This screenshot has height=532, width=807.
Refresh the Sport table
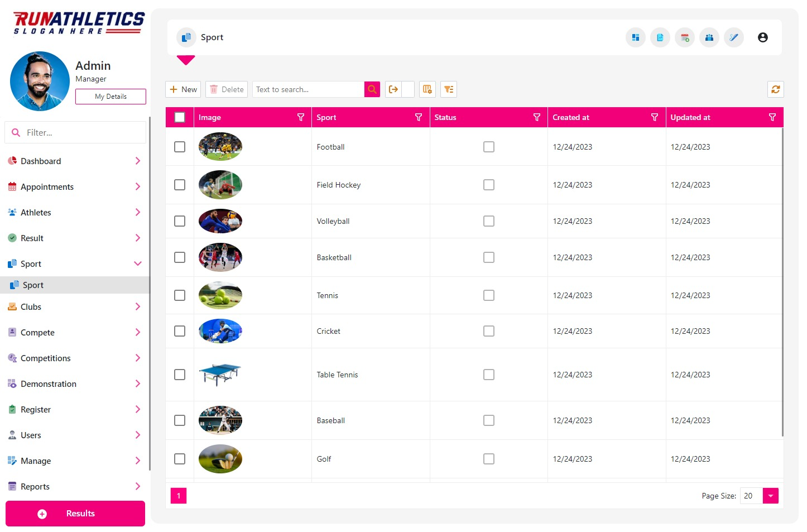(776, 89)
